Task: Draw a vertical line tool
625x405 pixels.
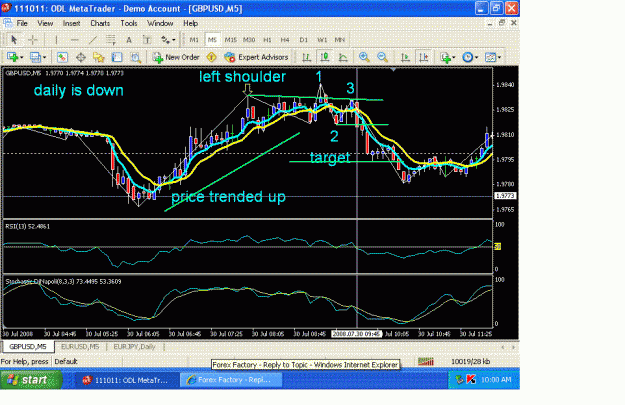Action: click(56, 40)
